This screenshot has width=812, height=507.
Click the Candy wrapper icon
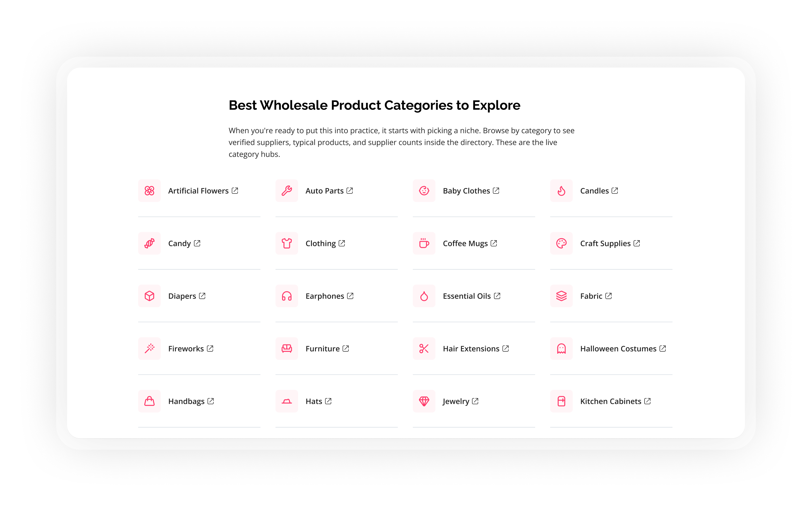pyautogui.click(x=149, y=243)
